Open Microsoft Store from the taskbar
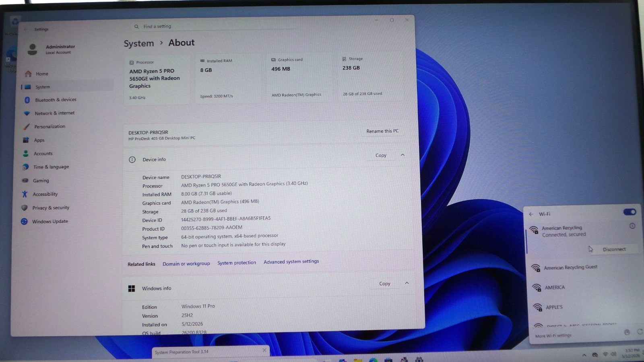 point(388,360)
